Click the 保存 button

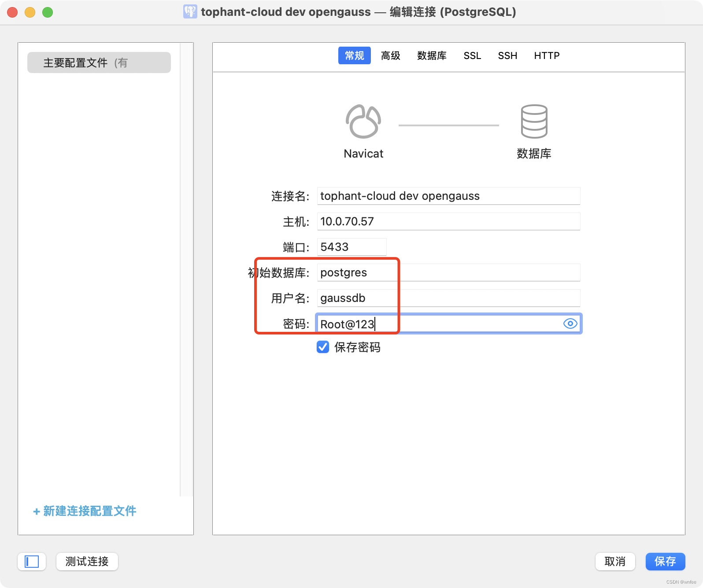(665, 562)
